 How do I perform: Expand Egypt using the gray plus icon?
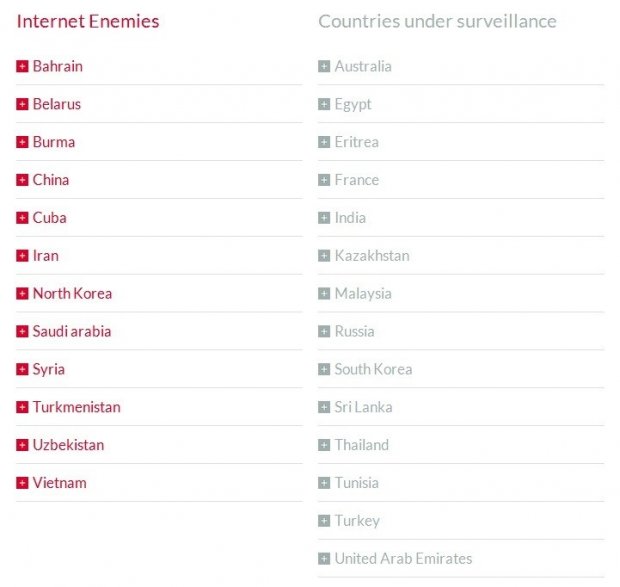pos(324,104)
